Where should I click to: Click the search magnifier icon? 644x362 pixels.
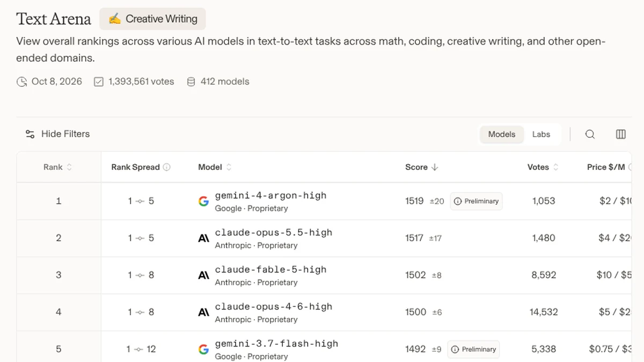[x=590, y=134]
